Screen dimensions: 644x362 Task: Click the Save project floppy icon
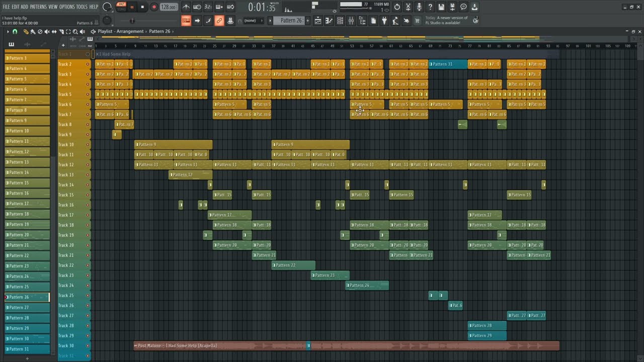pos(441,7)
